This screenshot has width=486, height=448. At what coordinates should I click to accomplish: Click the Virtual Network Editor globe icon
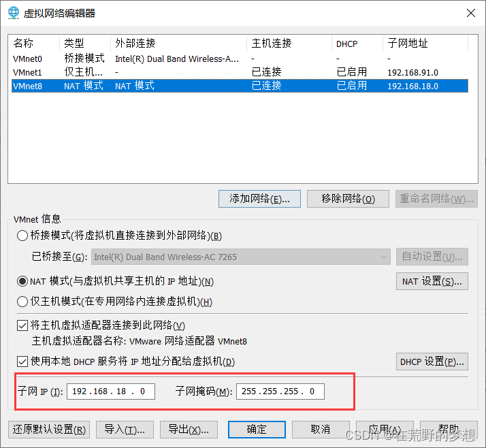(x=14, y=13)
